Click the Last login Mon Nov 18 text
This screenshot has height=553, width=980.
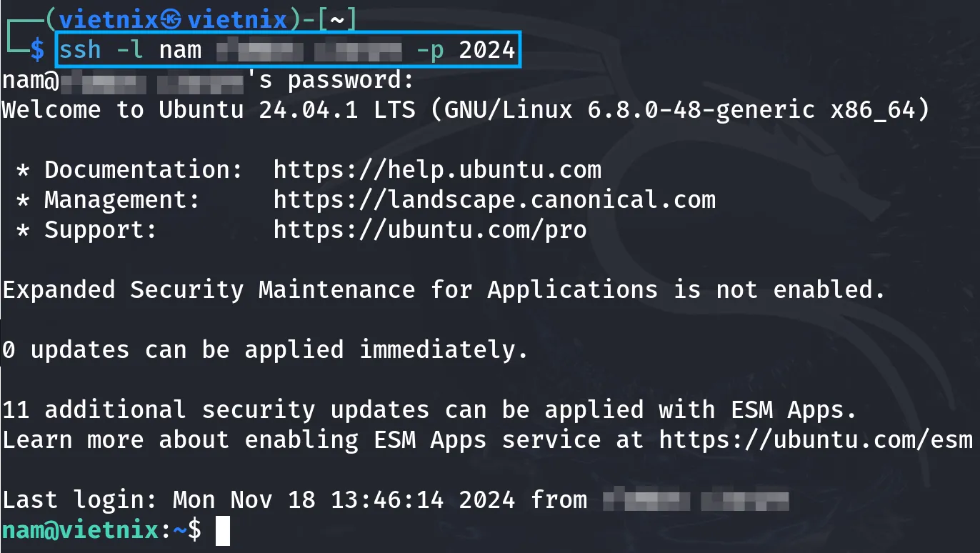[259, 499]
